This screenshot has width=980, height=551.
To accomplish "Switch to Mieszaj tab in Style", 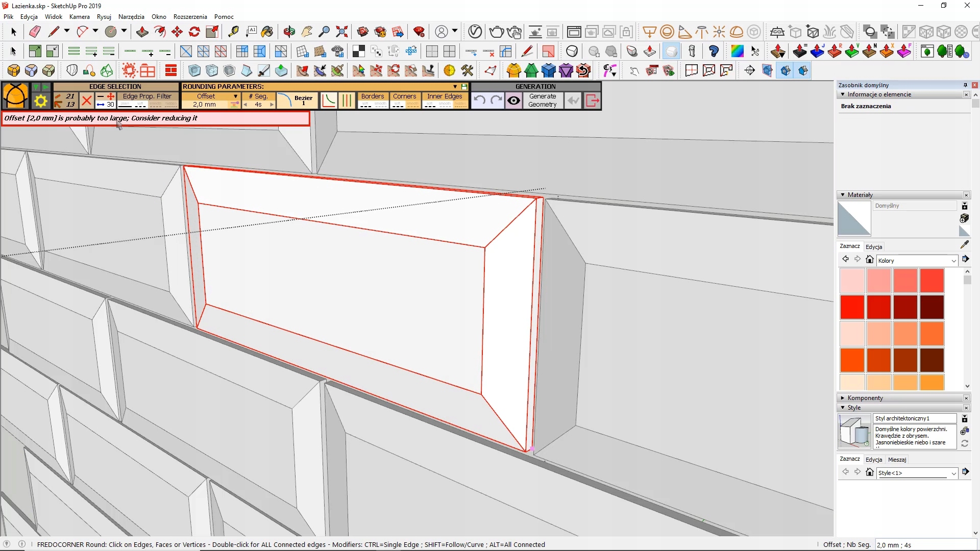I will click(897, 460).
